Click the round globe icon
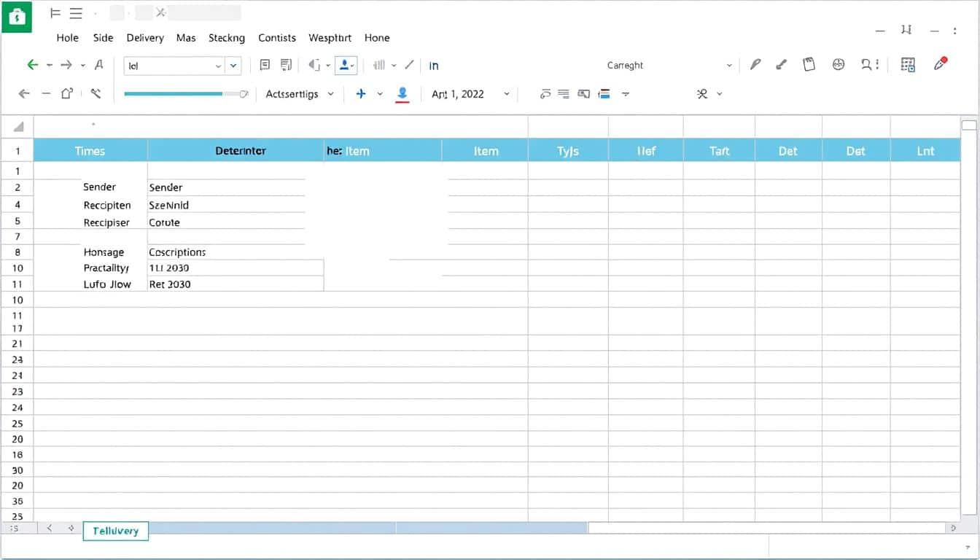Viewport: 980px width, 560px height. point(839,64)
